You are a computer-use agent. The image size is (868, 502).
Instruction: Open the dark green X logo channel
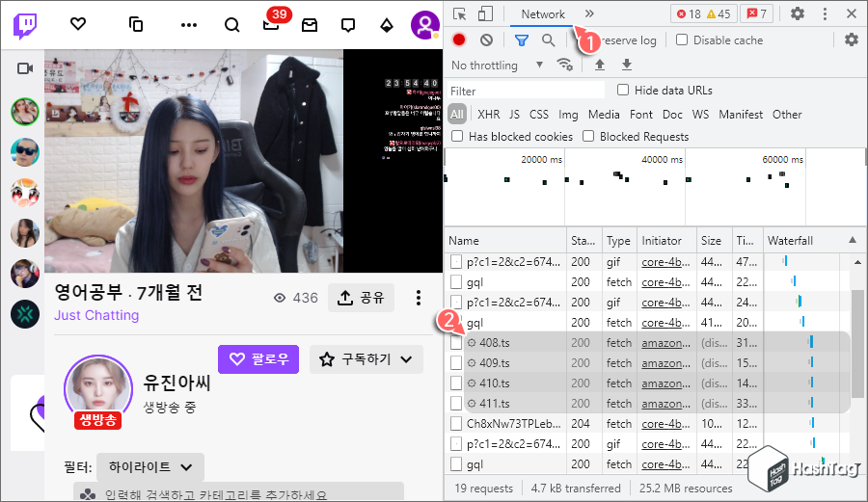25,314
